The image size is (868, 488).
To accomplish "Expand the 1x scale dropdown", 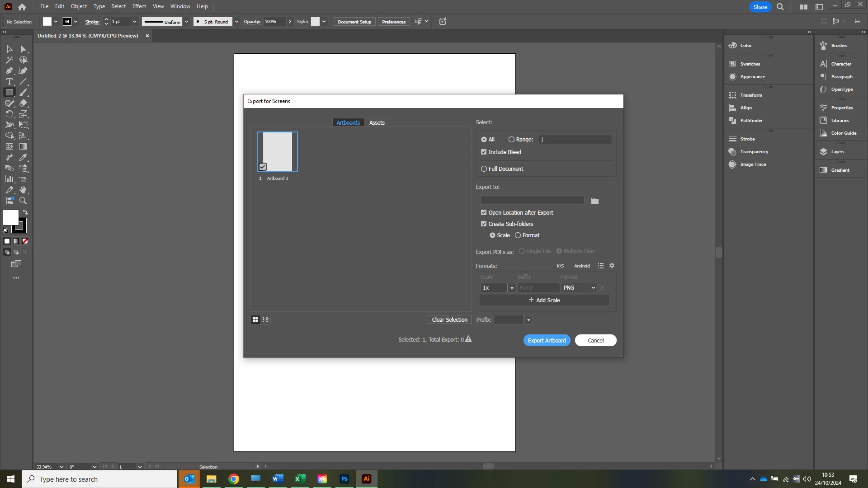I will pos(512,288).
